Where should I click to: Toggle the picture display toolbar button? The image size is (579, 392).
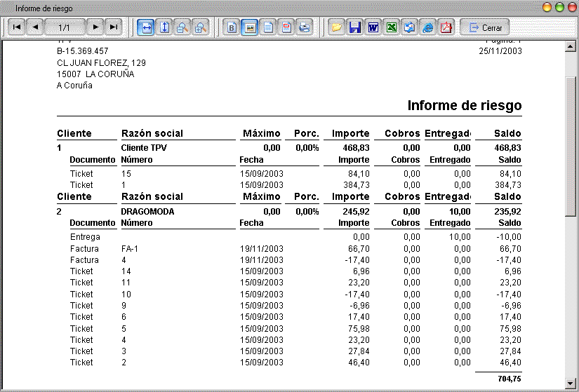(250, 27)
